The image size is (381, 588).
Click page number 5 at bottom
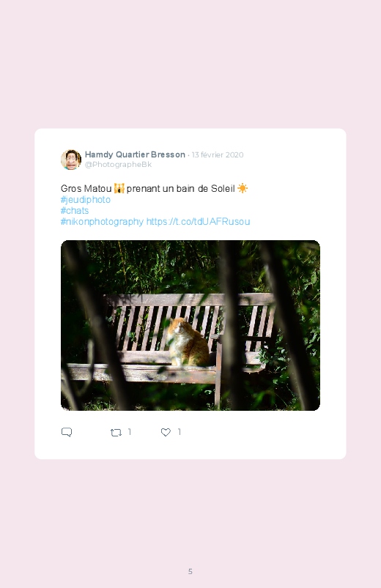coord(190,571)
